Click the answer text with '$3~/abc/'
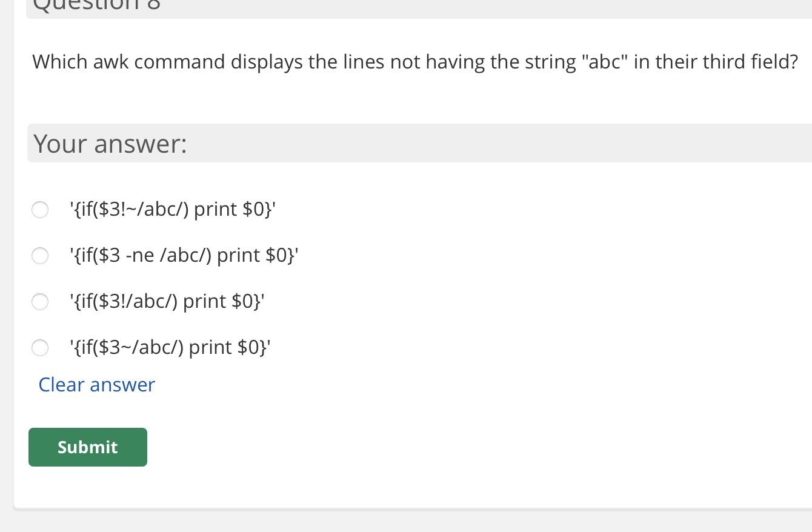The width and height of the screenshot is (812, 532). [x=170, y=347]
